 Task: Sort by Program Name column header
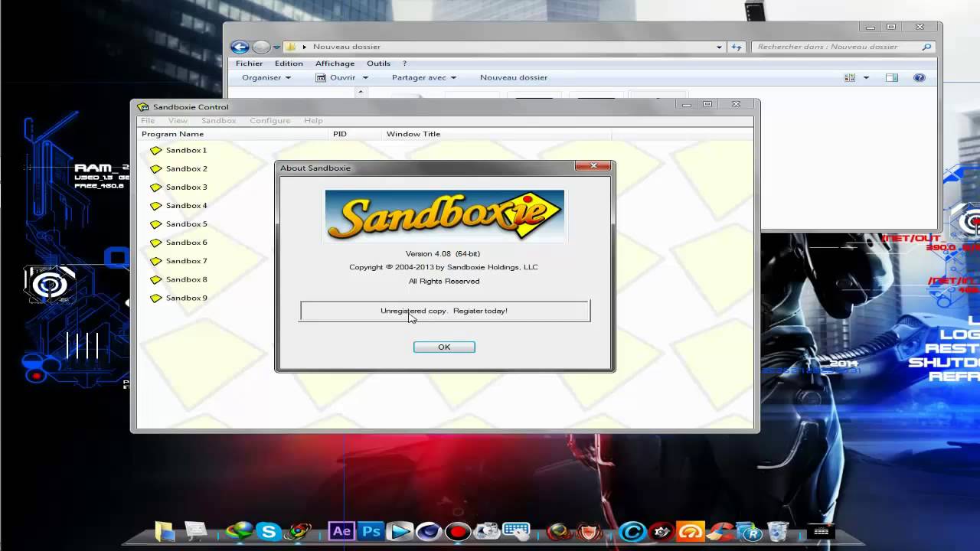(233, 134)
